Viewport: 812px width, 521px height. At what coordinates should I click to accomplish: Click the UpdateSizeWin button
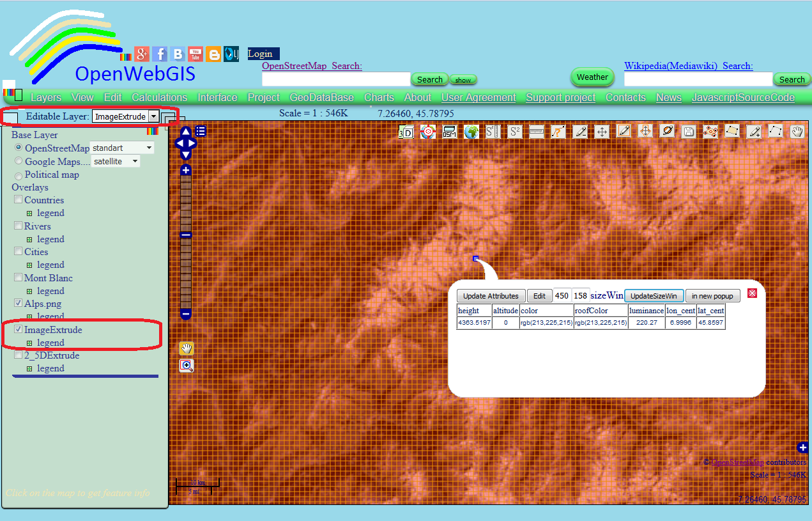coord(654,296)
